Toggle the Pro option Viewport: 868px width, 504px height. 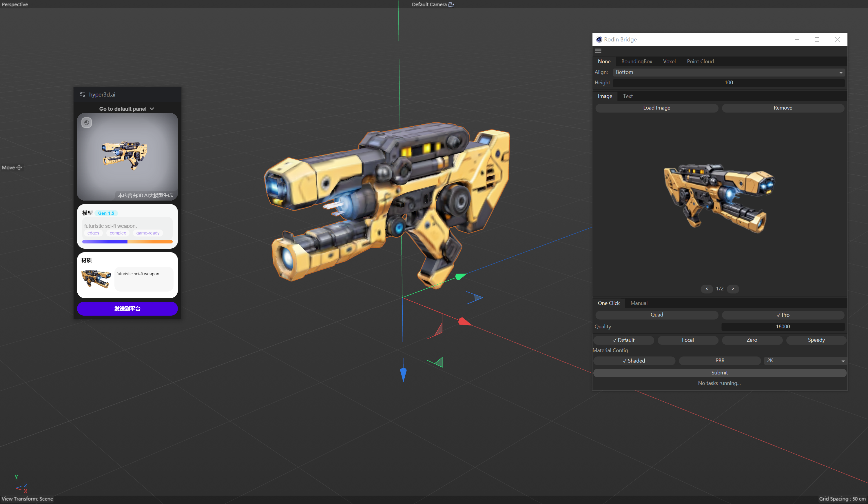pyautogui.click(x=783, y=315)
